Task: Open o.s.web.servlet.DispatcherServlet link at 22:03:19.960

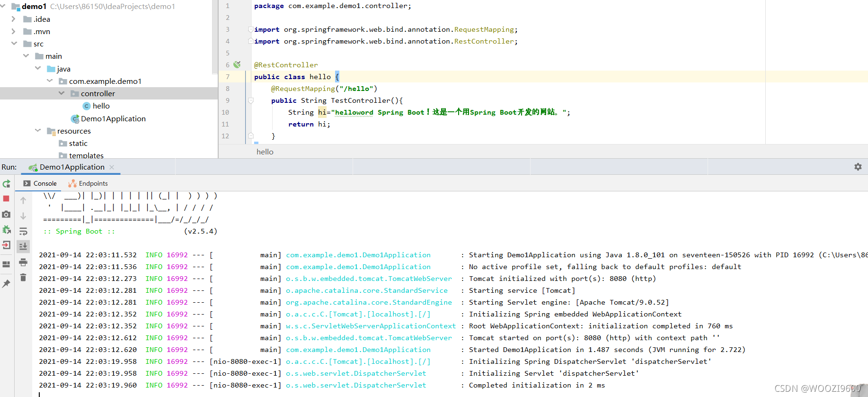Action: coord(356,385)
